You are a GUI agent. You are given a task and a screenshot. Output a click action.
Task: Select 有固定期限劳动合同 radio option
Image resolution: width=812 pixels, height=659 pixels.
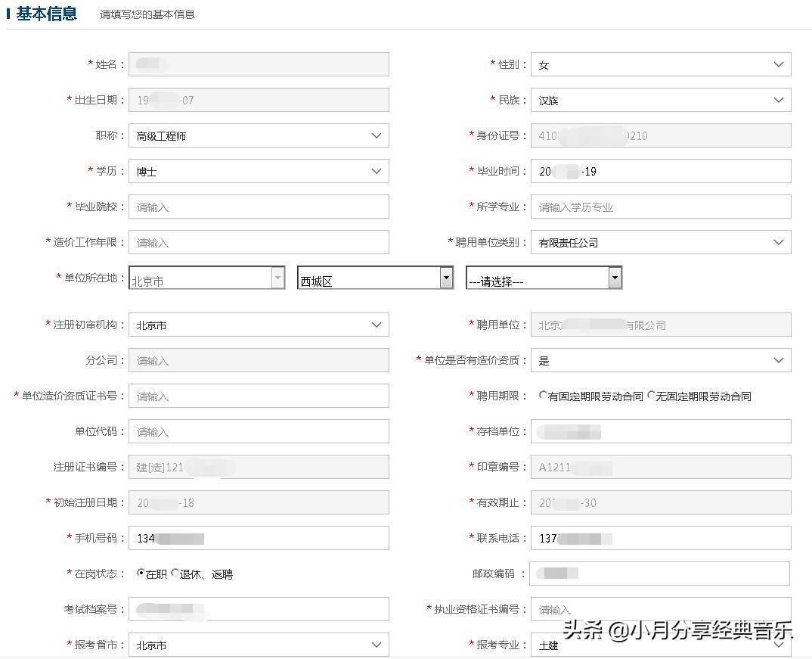543,396
